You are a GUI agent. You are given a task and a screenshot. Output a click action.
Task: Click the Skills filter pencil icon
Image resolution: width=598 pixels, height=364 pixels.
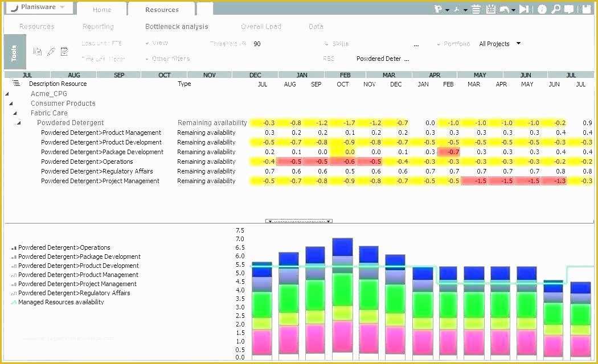[x=326, y=44]
